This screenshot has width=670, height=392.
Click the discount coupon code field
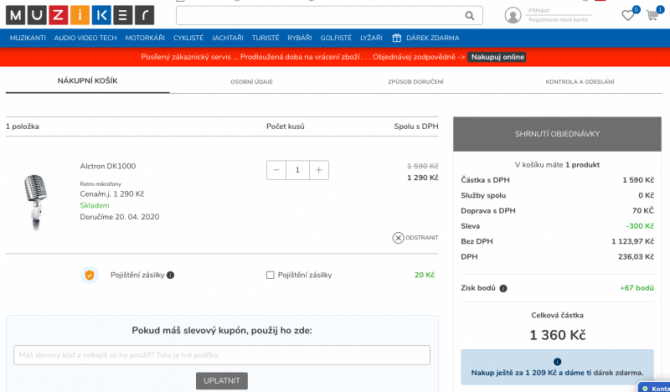pos(222,355)
